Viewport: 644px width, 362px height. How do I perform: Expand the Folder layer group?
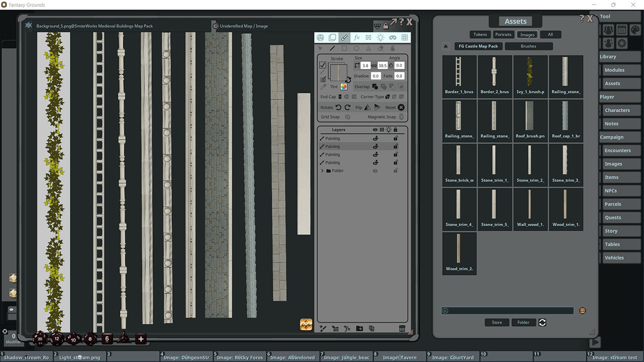pos(323,170)
